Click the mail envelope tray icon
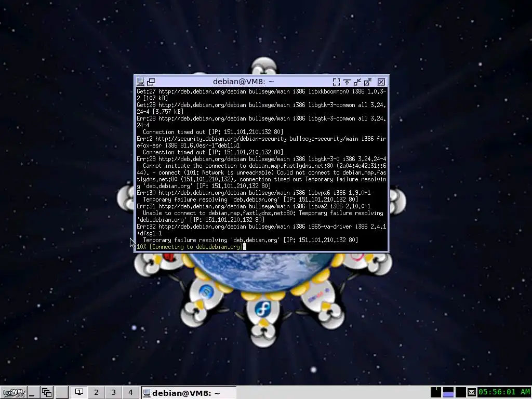 tap(472, 392)
